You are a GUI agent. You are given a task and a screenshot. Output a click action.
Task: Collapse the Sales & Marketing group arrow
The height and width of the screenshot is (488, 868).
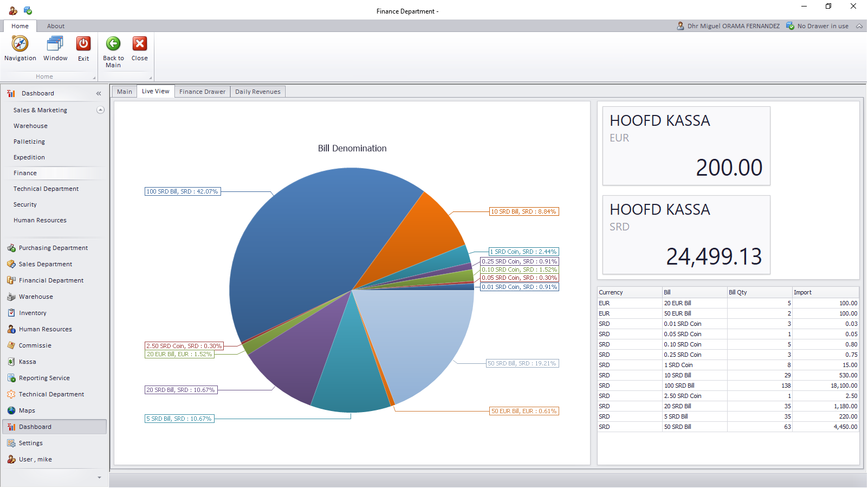tap(100, 110)
